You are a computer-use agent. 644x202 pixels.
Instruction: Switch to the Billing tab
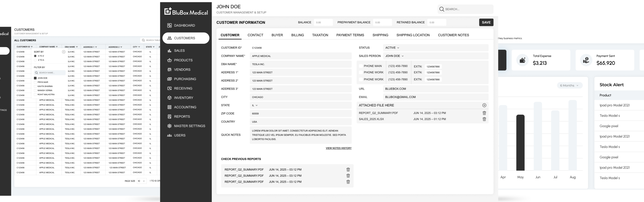[297, 35]
